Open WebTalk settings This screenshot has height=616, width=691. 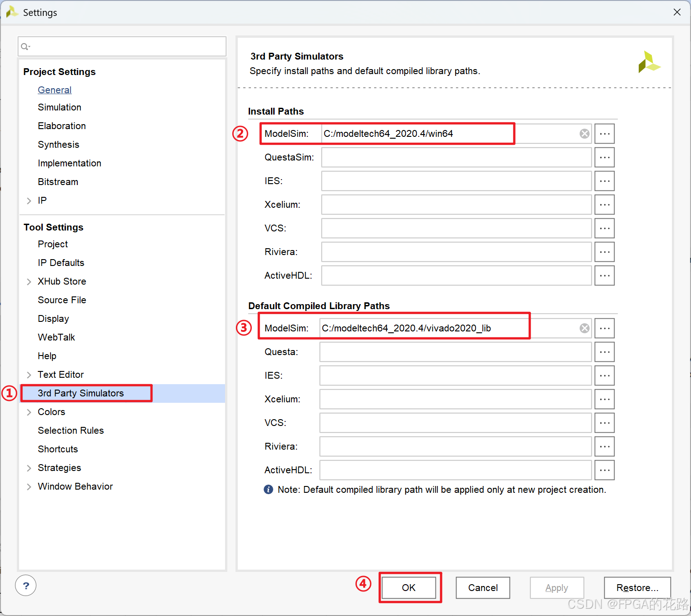pyautogui.click(x=56, y=337)
